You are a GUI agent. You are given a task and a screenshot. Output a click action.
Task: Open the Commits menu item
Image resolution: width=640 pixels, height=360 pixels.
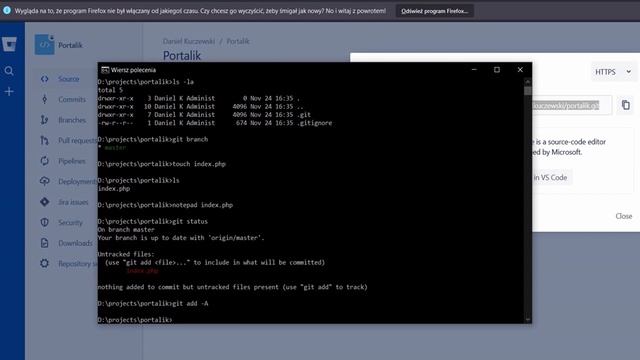[x=72, y=99]
